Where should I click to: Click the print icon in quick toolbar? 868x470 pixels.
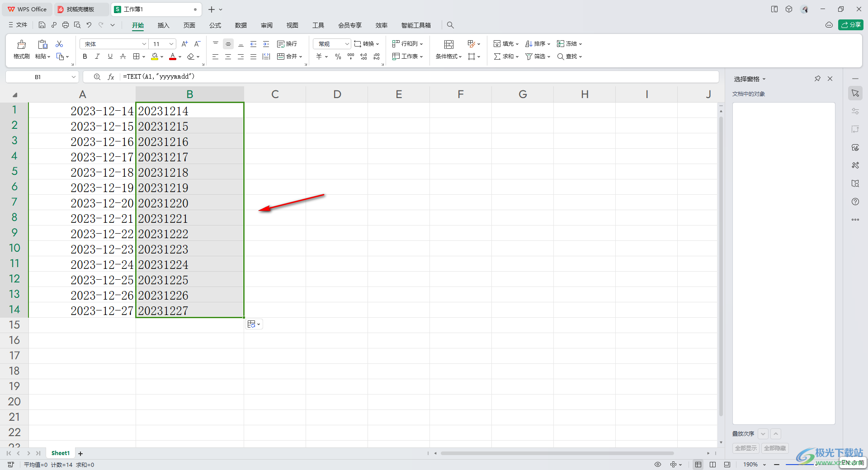[x=66, y=25]
